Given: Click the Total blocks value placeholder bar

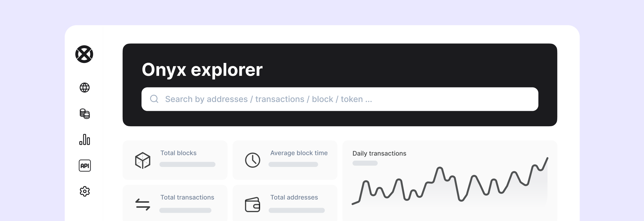Looking at the screenshot, I should click(x=187, y=164).
